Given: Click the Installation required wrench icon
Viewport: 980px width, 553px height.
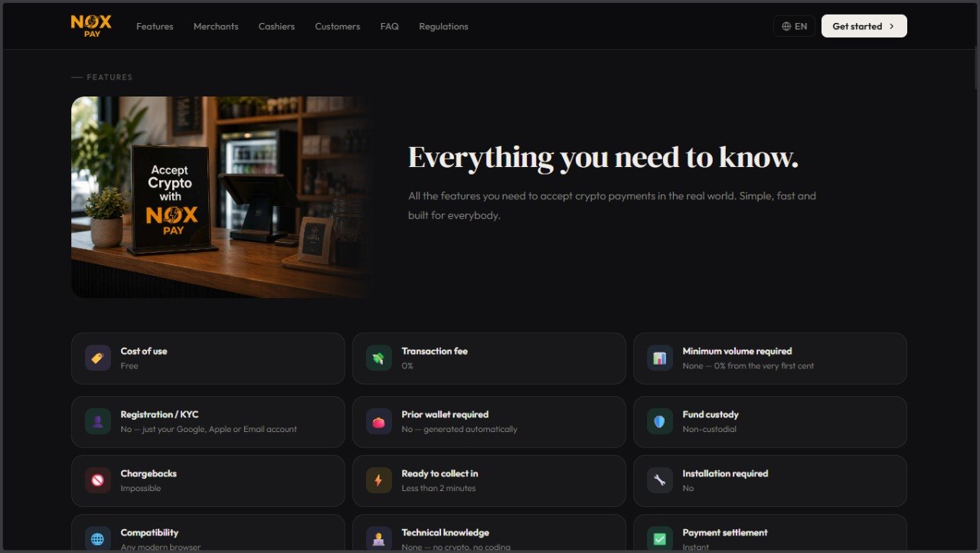Looking at the screenshot, I should (660, 480).
